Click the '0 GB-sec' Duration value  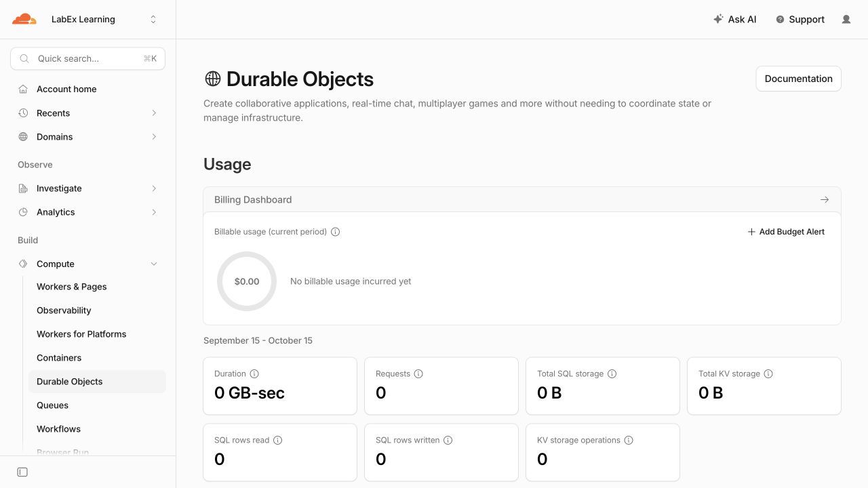[250, 393]
